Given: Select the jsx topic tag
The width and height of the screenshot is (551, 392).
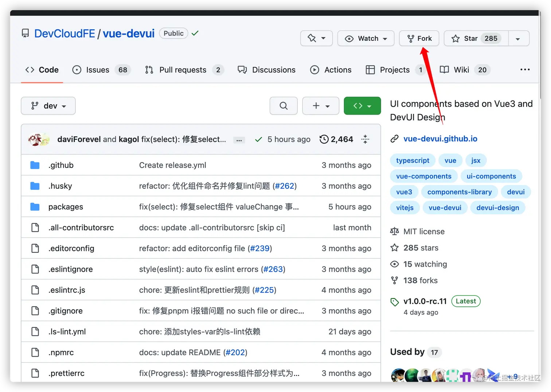Looking at the screenshot, I should coord(476,160).
